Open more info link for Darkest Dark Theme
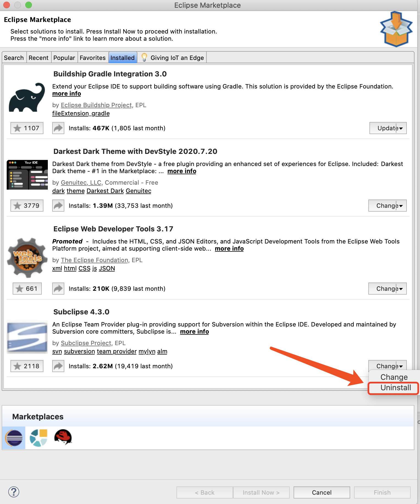The width and height of the screenshot is (420, 504). 182,171
